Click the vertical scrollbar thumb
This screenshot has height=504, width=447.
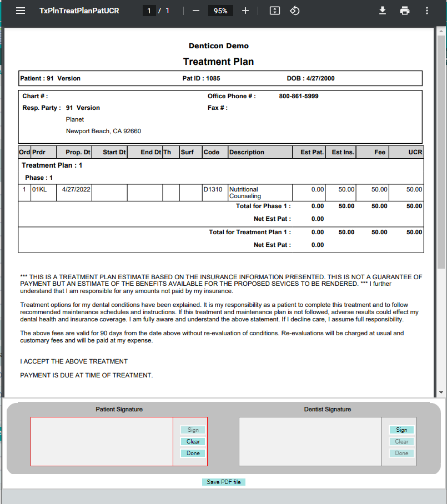point(441,152)
